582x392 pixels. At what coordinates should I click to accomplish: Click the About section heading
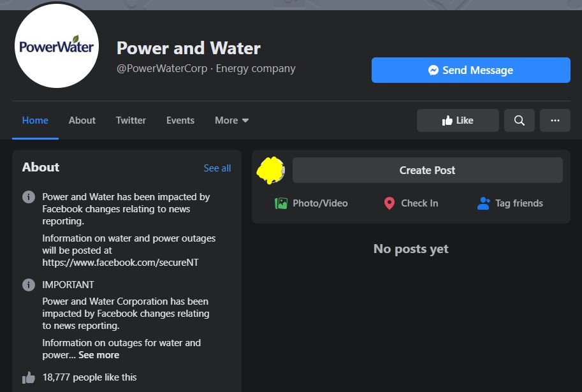click(41, 167)
